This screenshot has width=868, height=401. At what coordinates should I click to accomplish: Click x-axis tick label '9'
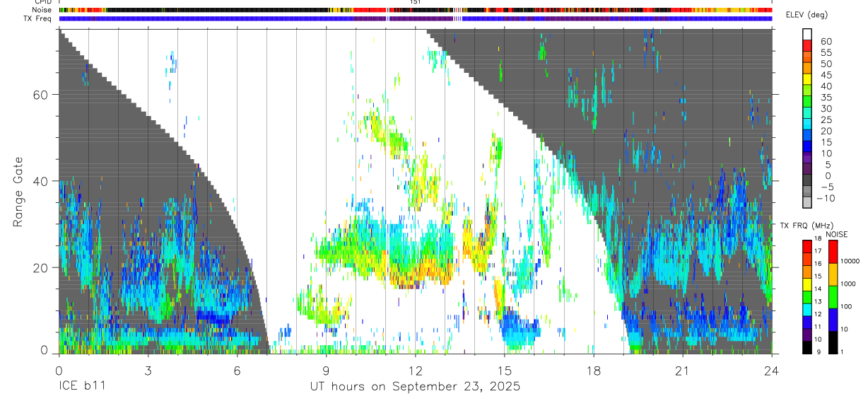click(326, 371)
